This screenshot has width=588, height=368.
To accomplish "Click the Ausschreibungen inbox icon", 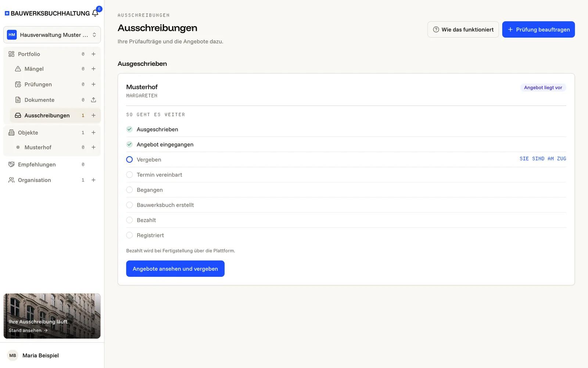I will click(18, 115).
